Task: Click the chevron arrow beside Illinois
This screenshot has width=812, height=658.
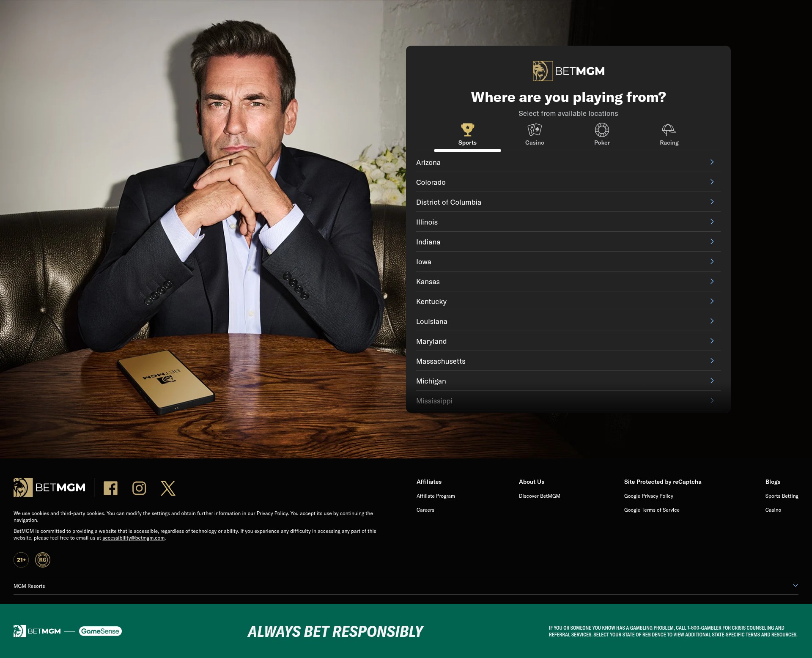Action: point(712,222)
